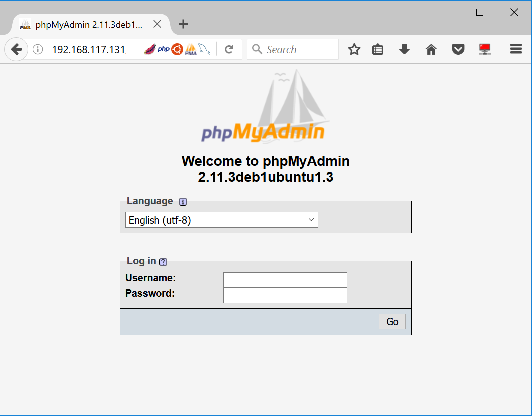Click the browser Search box
Image resolution: width=532 pixels, height=416 pixels.
pyautogui.click(x=293, y=49)
